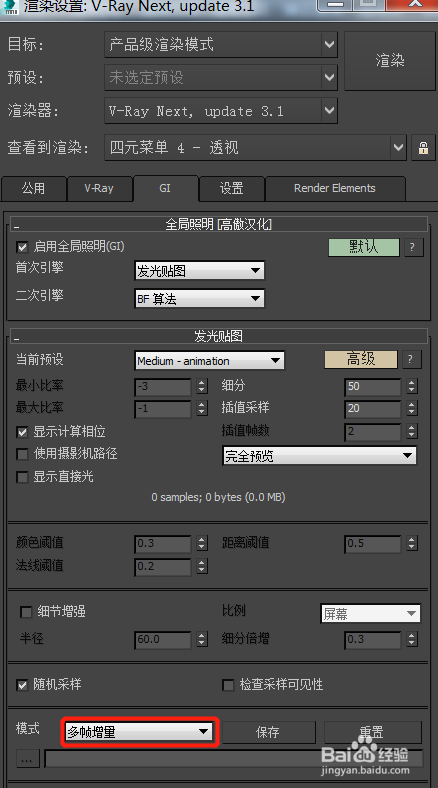
Task: Open the 首次引擎 发光贴图 dropdown
Action: [199, 271]
